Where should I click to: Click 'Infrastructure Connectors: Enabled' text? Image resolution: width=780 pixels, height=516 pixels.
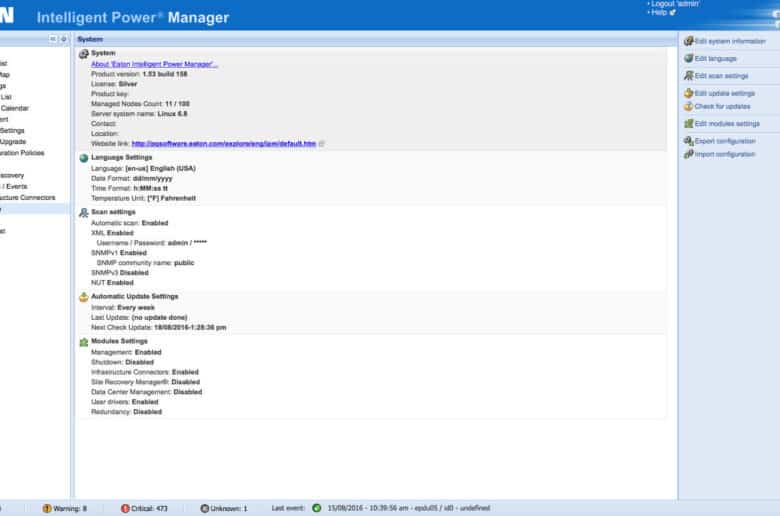pos(145,372)
